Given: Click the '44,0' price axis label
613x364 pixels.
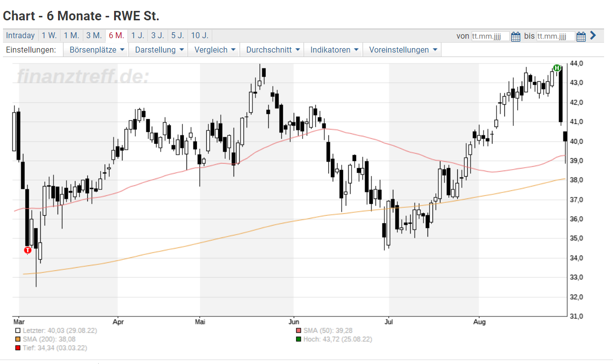Looking at the screenshot, I should tap(576, 63).
